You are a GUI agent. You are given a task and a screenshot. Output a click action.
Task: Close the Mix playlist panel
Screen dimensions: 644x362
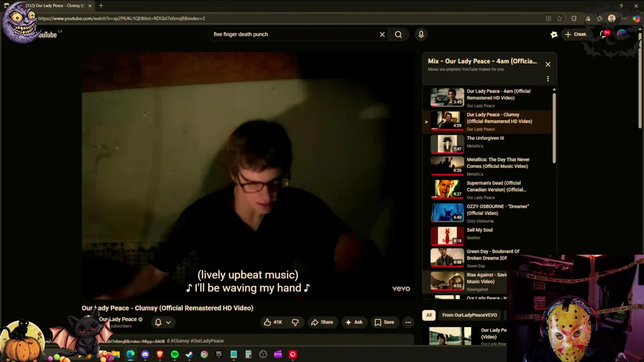(548, 64)
